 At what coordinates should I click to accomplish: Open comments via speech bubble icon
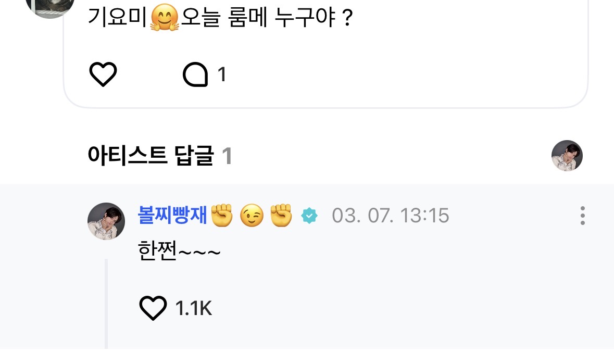click(195, 74)
